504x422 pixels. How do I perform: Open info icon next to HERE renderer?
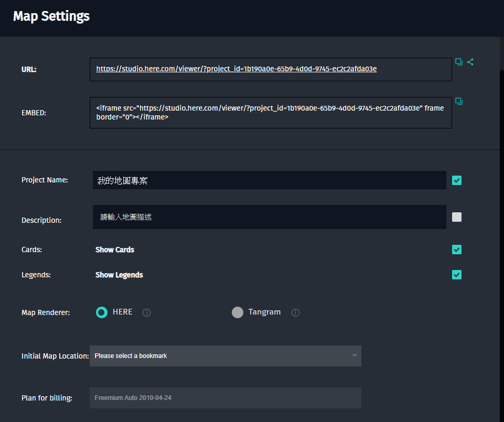tap(147, 313)
